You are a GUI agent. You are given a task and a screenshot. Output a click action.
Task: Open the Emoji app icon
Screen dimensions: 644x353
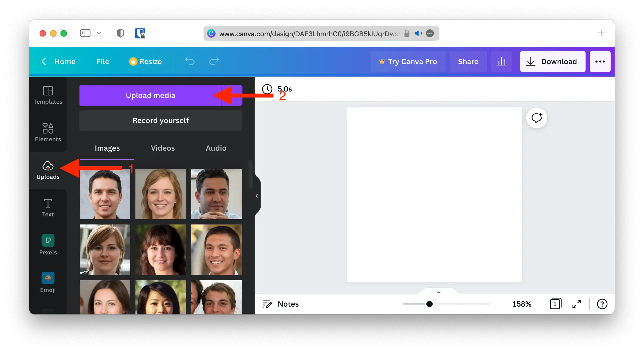click(48, 282)
